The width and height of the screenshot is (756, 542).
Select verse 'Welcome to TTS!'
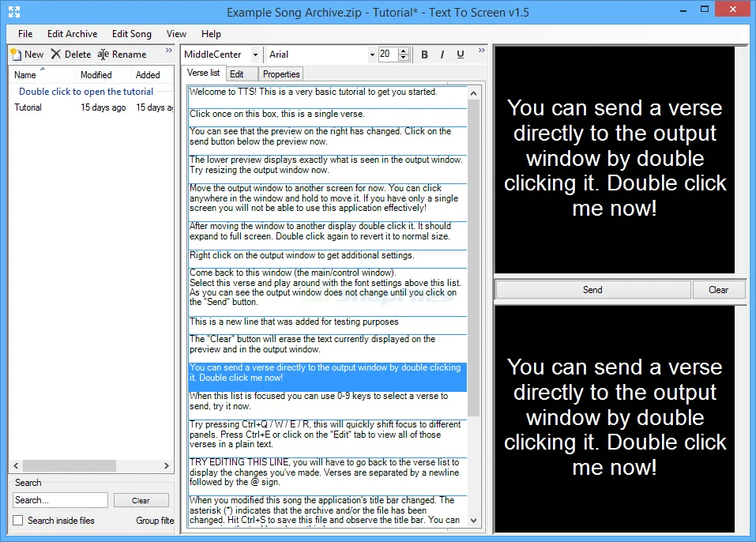click(x=327, y=97)
